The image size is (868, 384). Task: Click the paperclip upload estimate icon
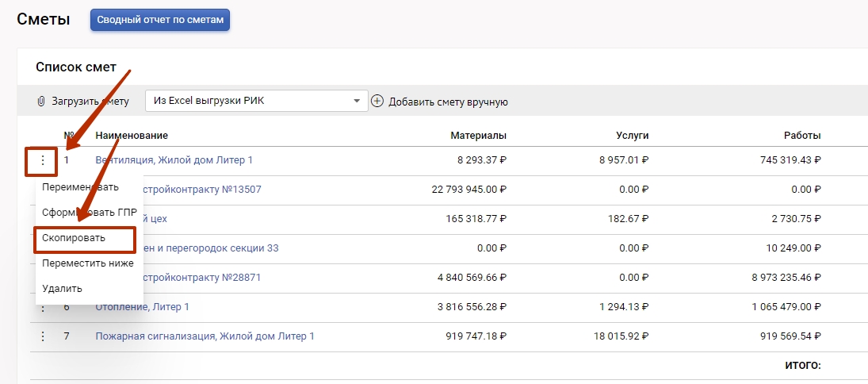(x=41, y=102)
